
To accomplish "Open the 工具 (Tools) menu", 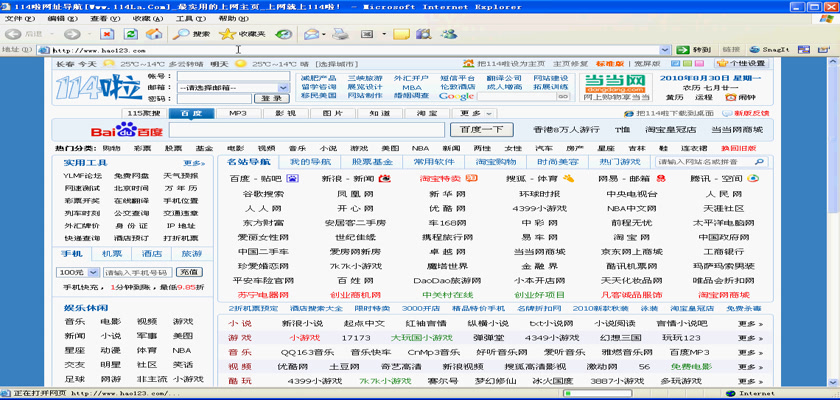I will click(191, 18).
